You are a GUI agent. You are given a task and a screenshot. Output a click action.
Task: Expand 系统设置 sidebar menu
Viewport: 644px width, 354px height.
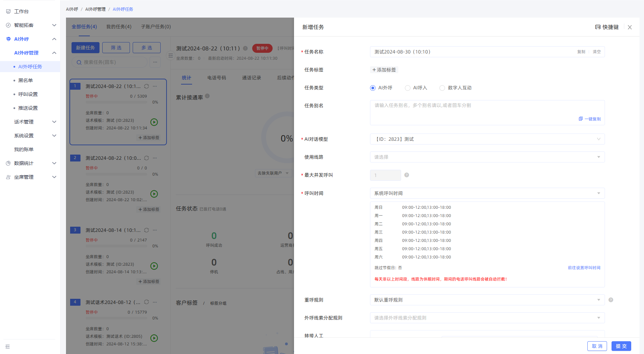(54, 136)
